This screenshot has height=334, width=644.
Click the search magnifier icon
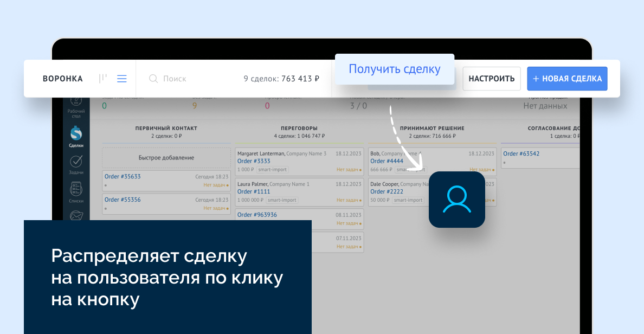pos(153,79)
